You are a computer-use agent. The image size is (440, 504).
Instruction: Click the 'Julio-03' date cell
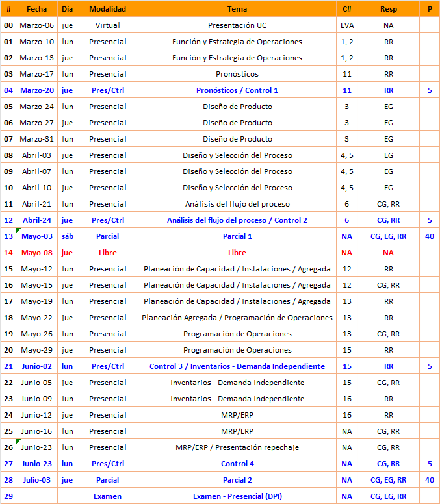[x=36, y=480]
